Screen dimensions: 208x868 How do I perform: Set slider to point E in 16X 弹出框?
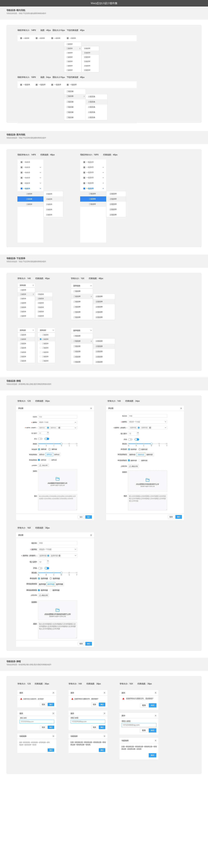click(69, 572)
